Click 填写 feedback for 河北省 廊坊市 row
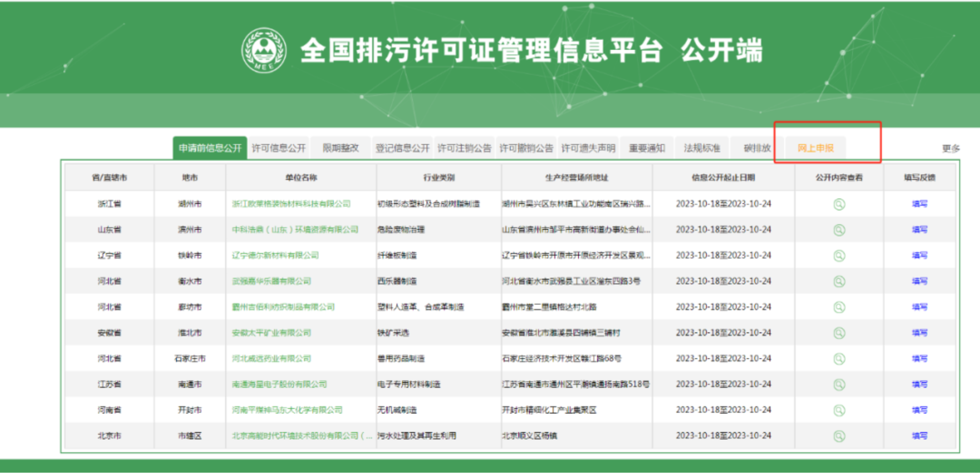The image size is (980, 473). coord(920,307)
